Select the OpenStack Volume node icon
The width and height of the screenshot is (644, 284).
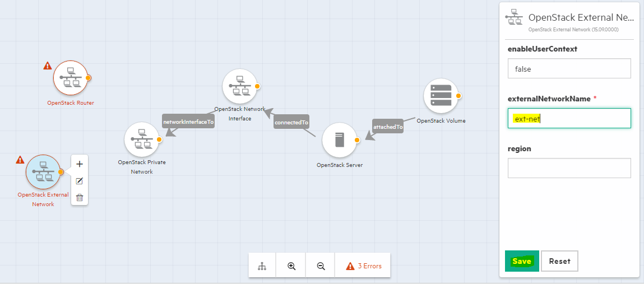coord(441,96)
